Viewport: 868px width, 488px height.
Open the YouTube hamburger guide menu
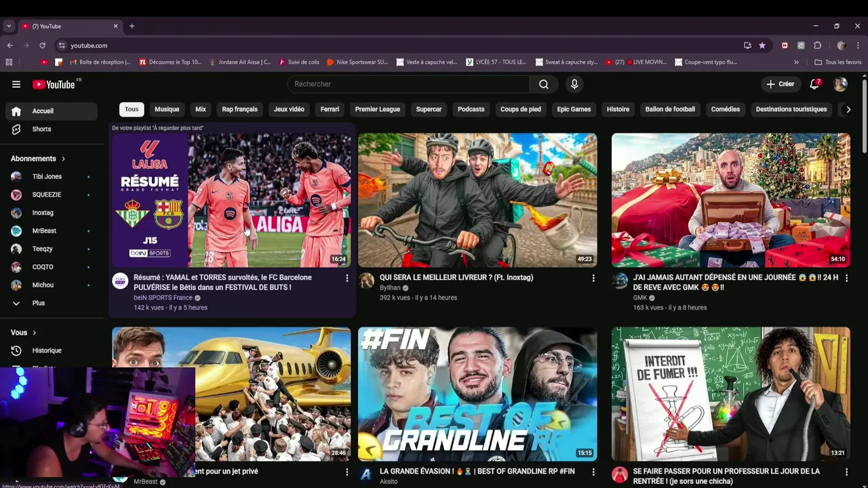[x=16, y=84]
